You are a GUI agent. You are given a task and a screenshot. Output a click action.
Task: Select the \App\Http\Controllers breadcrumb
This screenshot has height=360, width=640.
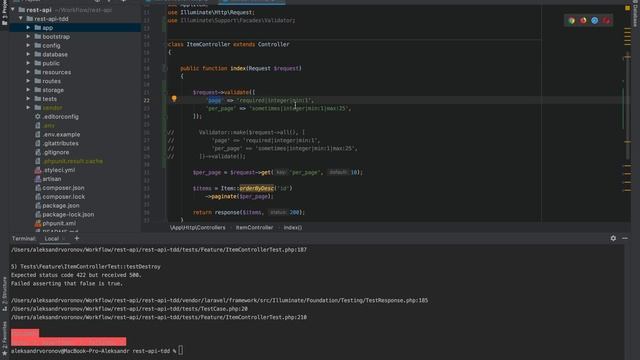198,228
